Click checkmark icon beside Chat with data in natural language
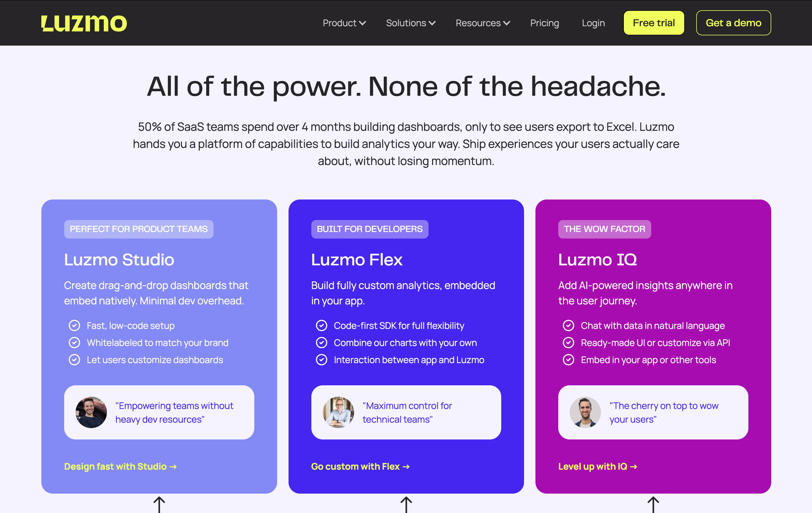Screen dimensions: 812x513 point(569,325)
